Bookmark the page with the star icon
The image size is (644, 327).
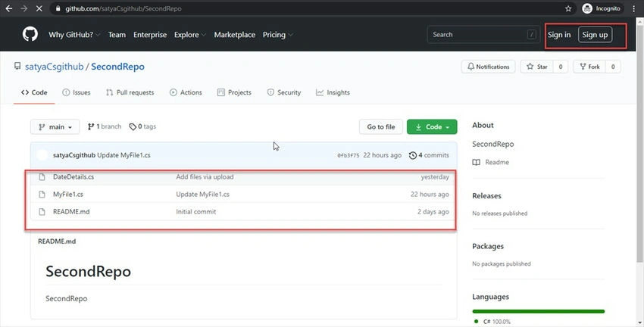[x=568, y=8]
